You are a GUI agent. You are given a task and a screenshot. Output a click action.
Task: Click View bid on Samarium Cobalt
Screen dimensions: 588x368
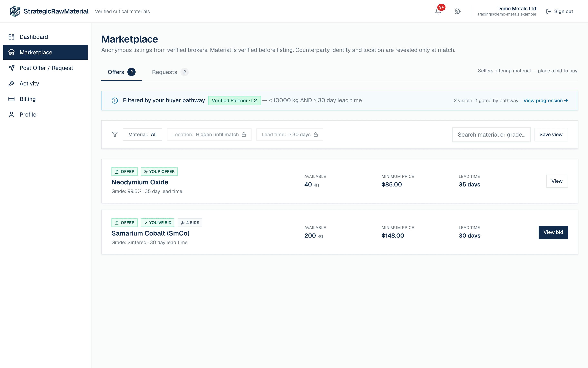553,232
